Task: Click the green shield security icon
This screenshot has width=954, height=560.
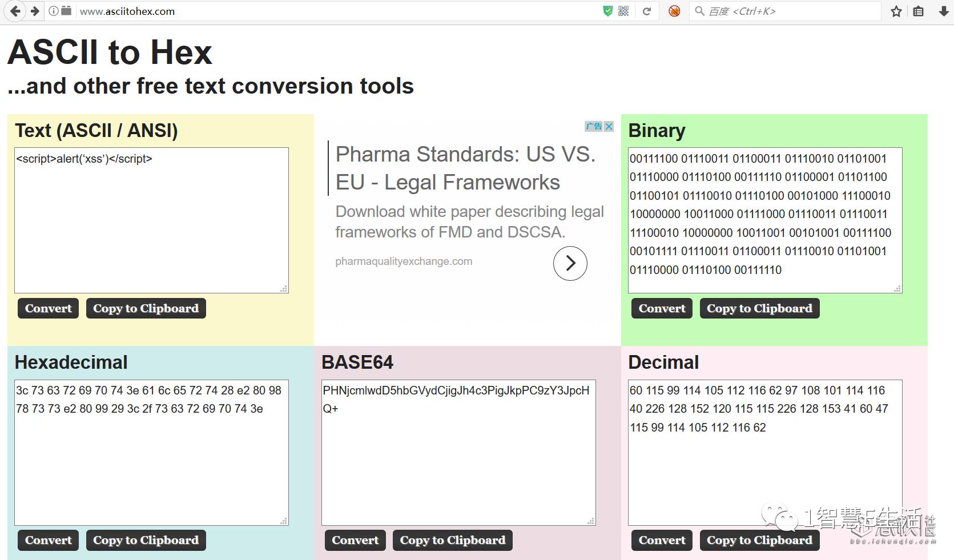Action: [x=608, y=11]
